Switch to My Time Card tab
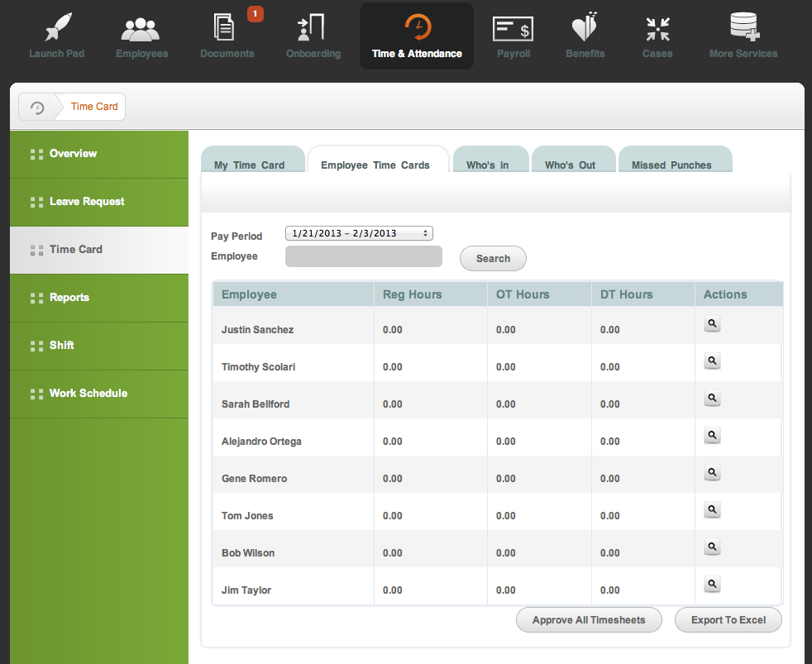This screenshot has width=812, height=664. click(x=249, y=165)
